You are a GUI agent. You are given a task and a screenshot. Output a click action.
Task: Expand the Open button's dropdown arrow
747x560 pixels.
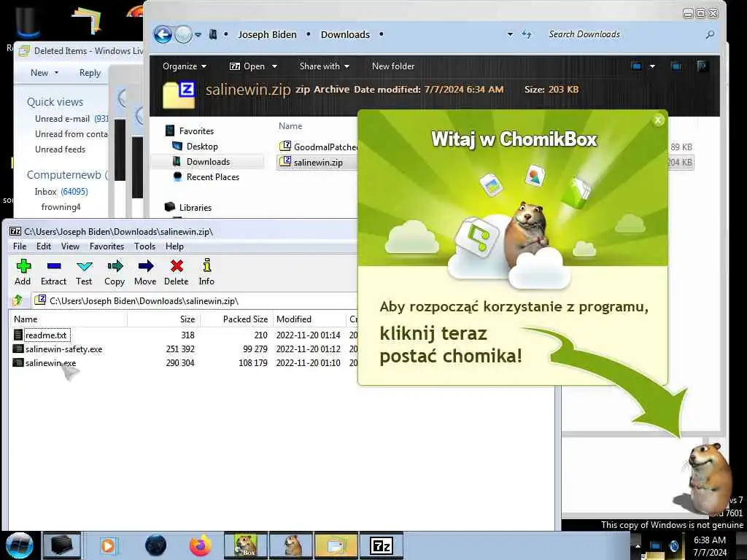click(x=274, y=66)
